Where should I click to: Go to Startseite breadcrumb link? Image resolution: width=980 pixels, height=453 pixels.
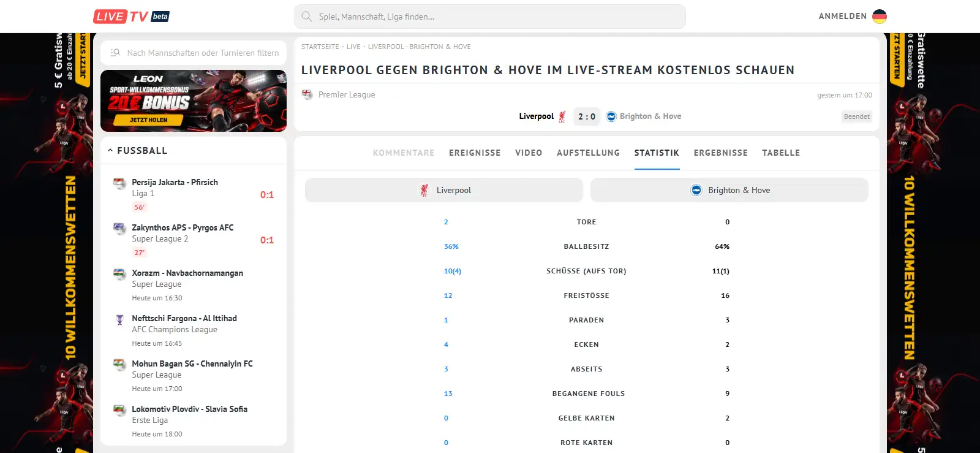click(x=320, y=47)
